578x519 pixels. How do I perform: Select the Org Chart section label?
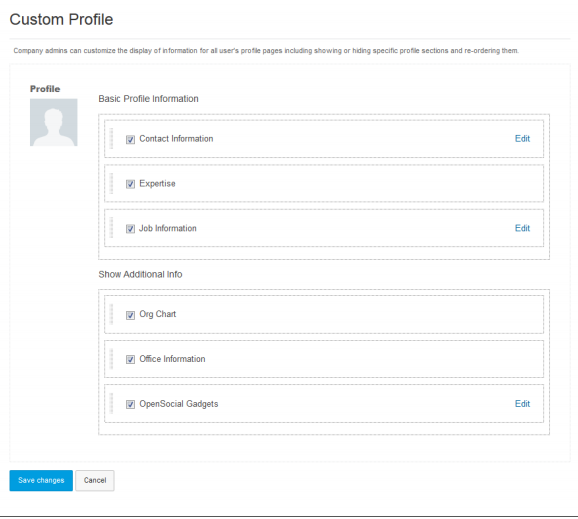tap(157, 314)
